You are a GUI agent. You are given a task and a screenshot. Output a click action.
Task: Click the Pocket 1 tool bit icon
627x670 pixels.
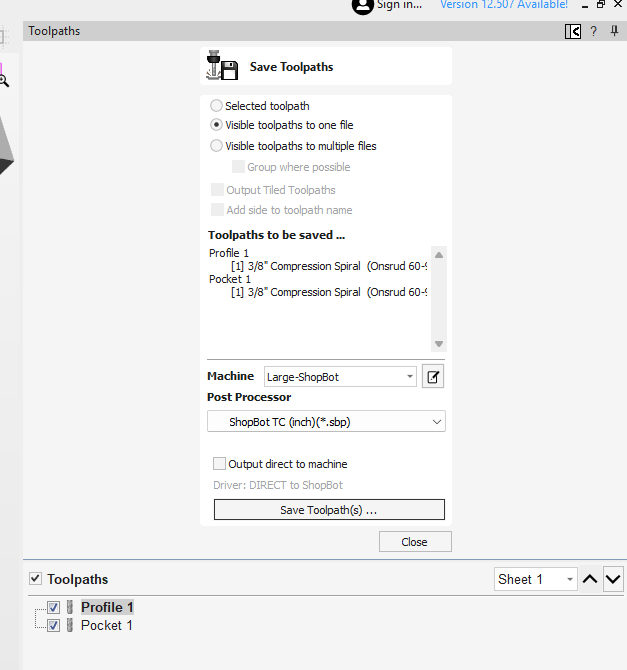coord(70,625)
